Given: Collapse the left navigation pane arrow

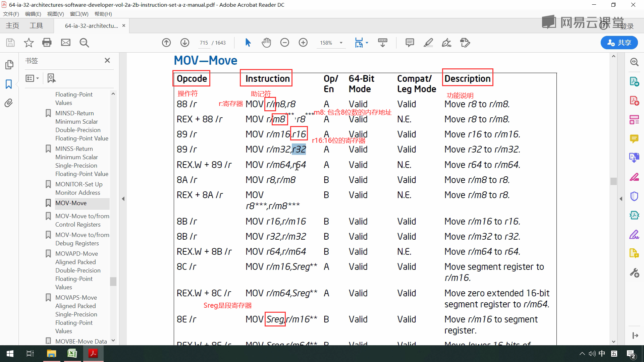Looking at the screenshot, I should [123, 199].
